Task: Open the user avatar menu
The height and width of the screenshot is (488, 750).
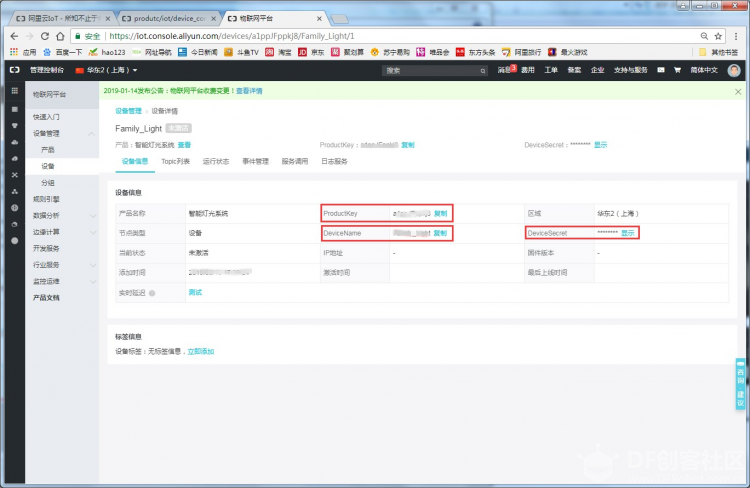Action: pos(734,70)
